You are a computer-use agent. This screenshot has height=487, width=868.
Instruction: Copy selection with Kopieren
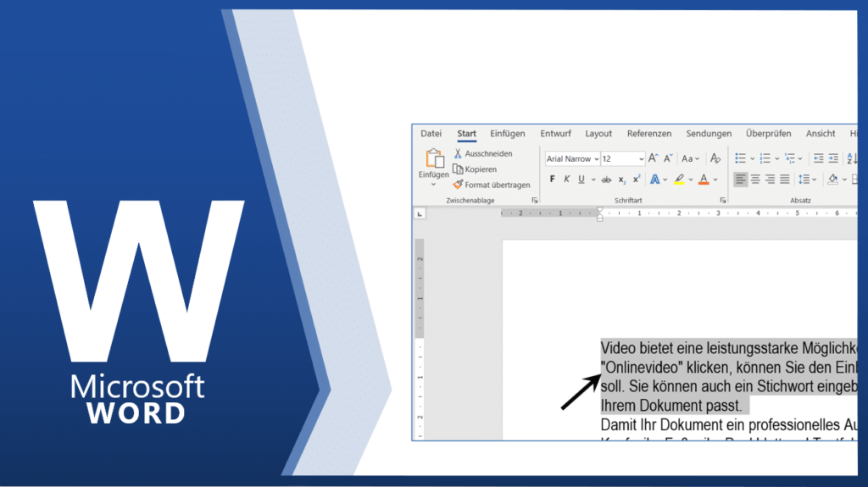(475, 169)
